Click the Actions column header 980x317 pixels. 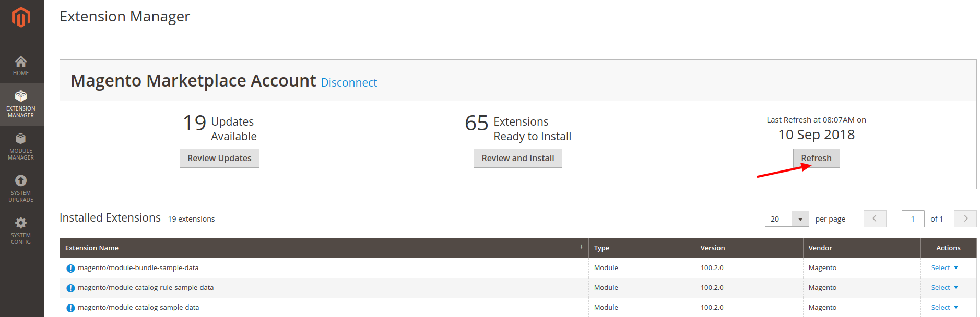click(x=948, y=248)
